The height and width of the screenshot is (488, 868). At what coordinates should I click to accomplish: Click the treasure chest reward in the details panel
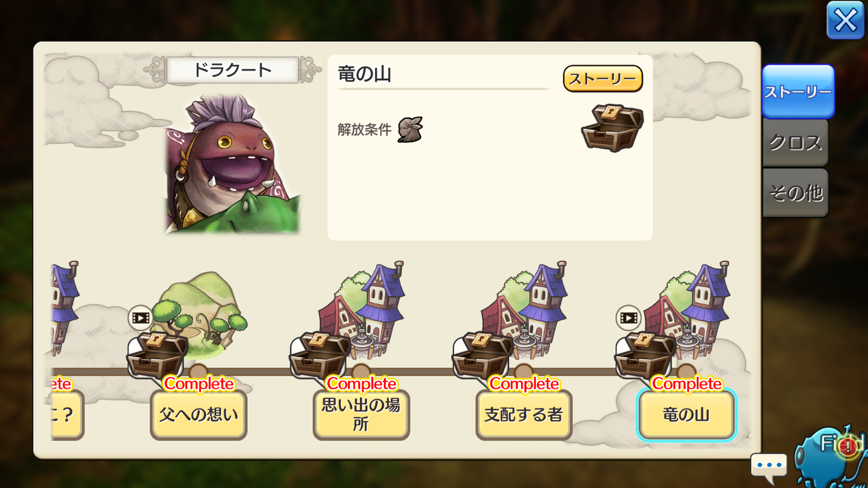click(x=612, y=128)
